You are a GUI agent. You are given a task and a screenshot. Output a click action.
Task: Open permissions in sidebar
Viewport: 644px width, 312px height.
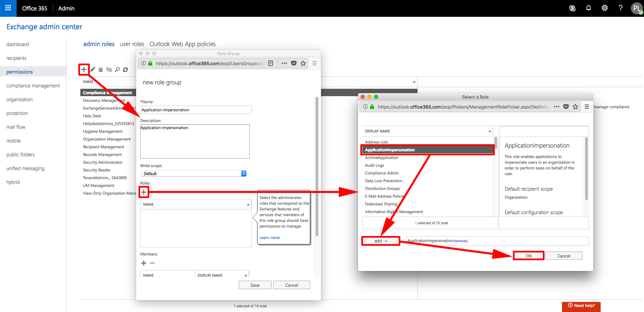(33, 72)
